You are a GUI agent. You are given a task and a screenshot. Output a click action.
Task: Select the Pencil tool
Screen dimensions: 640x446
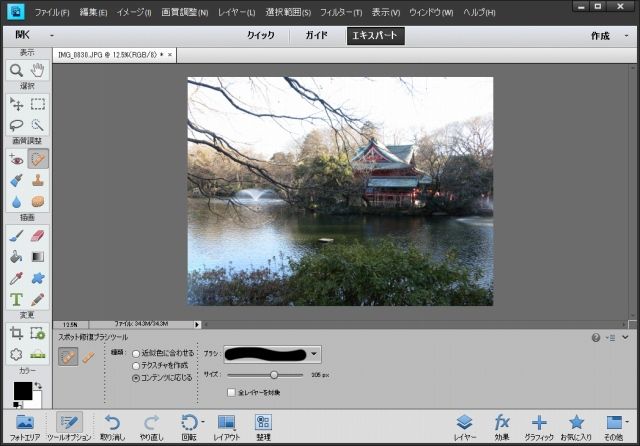tap(38, 300)
